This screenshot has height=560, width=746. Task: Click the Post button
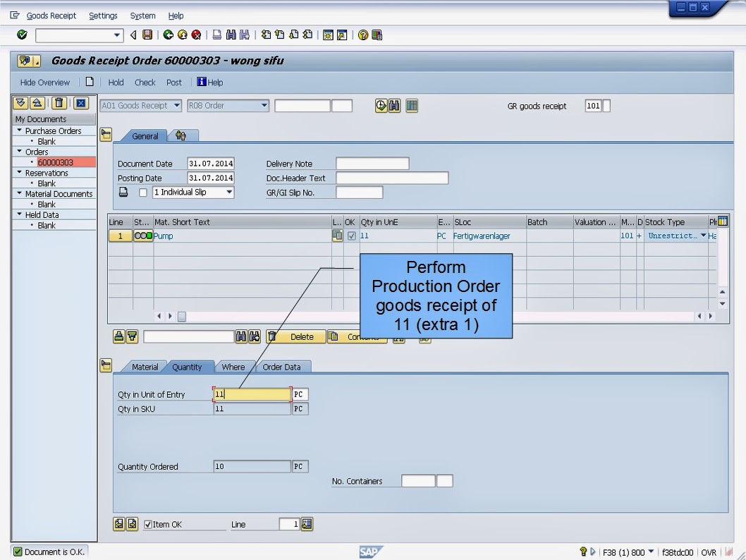click(x=173, y=82)
